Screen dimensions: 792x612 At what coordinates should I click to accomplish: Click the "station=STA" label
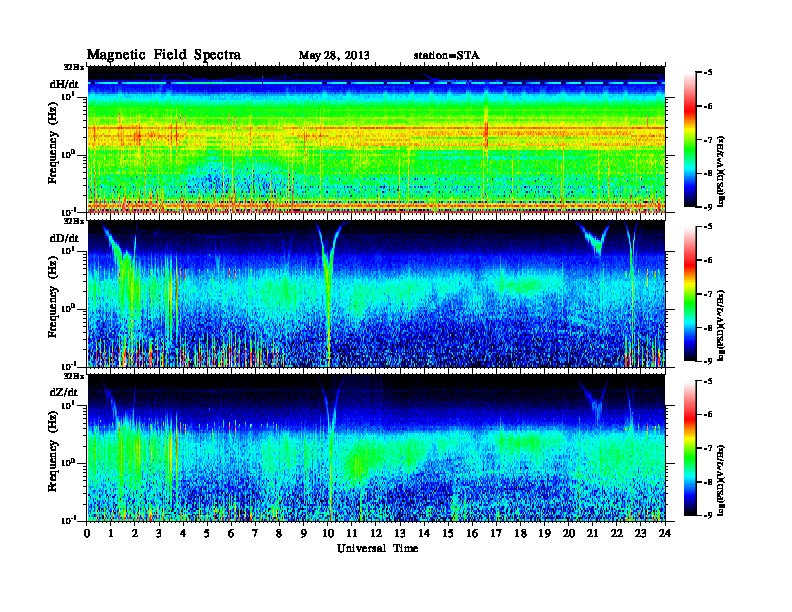click(x=447, y=56)
